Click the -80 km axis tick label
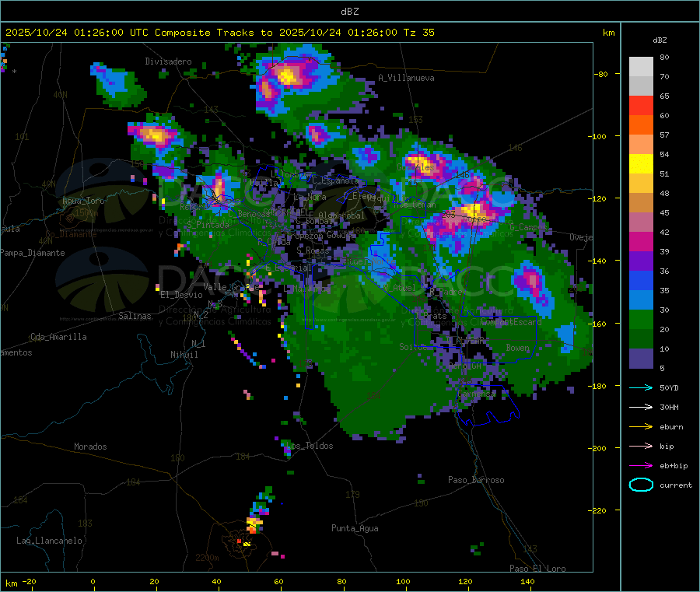700x592 pixels. click(600, 74)
